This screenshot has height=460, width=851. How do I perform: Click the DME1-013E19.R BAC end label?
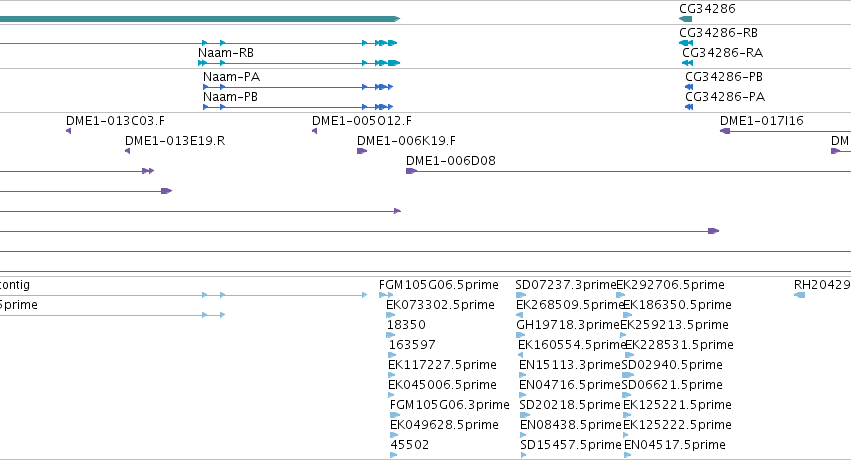coord(175,140)
